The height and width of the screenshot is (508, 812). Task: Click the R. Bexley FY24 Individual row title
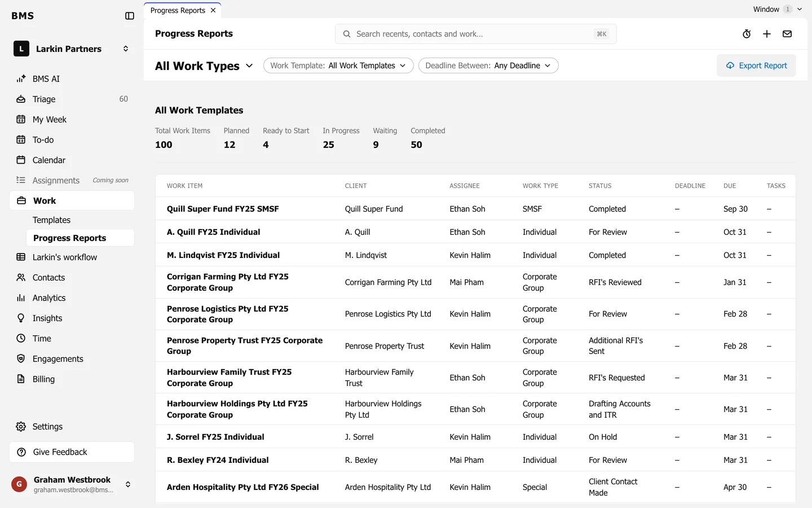tap(218, 460)
